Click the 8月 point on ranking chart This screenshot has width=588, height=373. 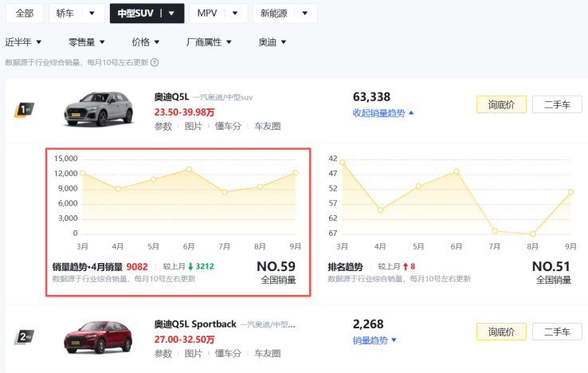[532, 234]
